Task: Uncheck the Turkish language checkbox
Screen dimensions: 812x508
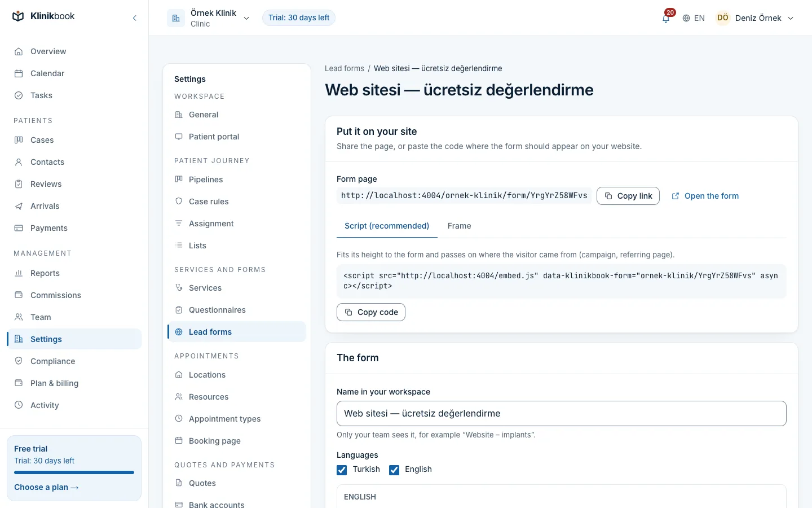Action: coord(342,470)
